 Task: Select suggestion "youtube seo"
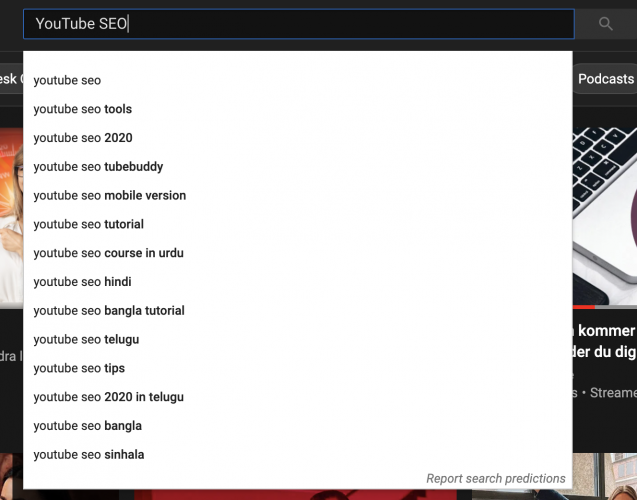click(x=298, y=80)
